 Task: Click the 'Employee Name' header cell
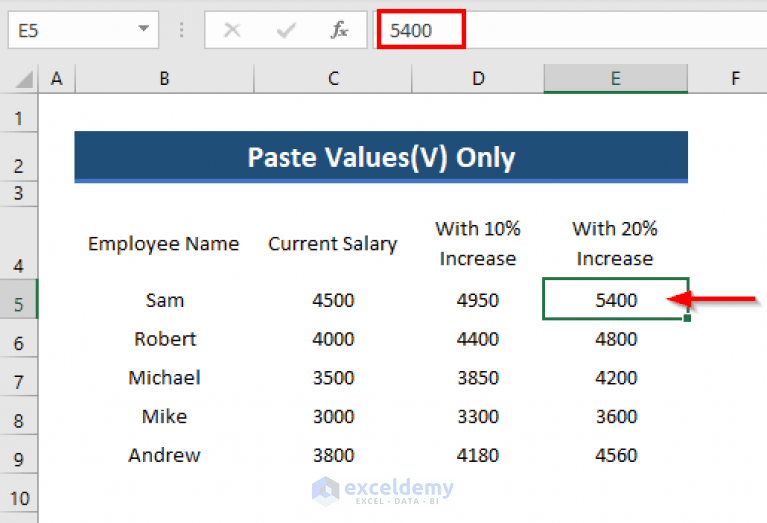[x=164, y=243]
